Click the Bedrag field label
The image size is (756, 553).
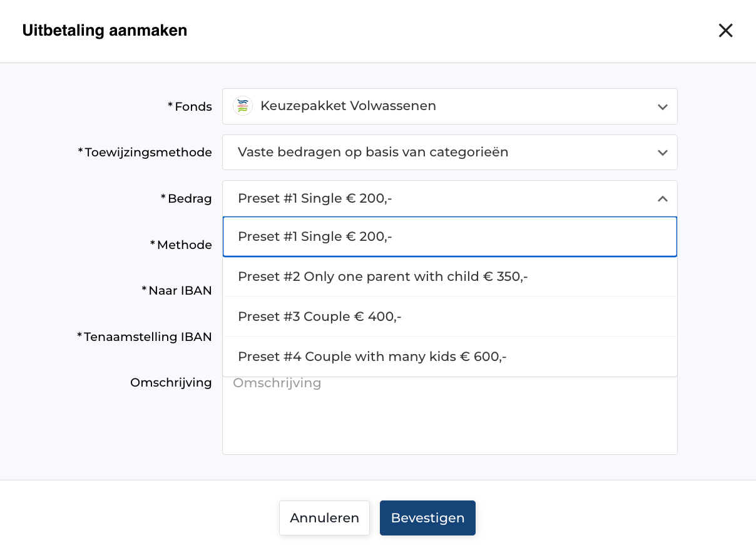tap(186, 199)
